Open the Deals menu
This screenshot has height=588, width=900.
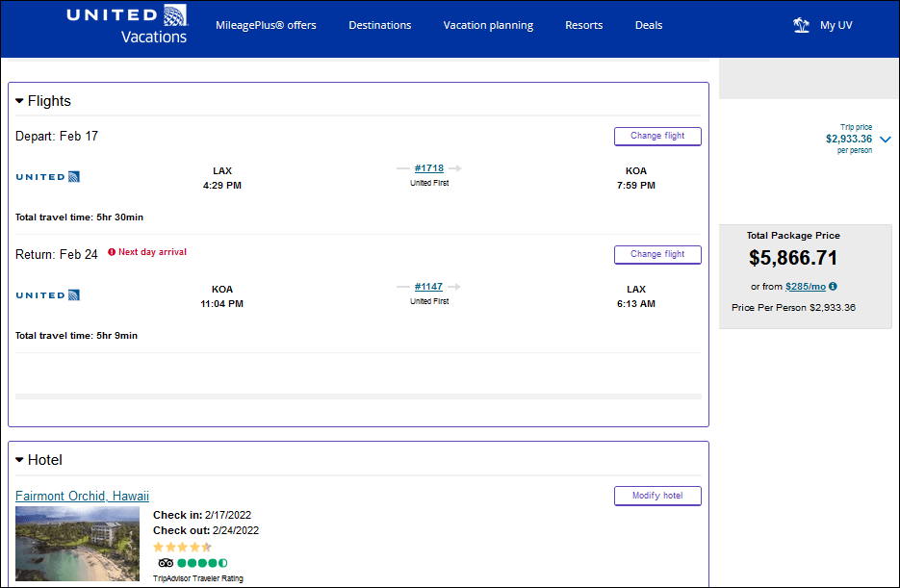(x=649, y=25)
